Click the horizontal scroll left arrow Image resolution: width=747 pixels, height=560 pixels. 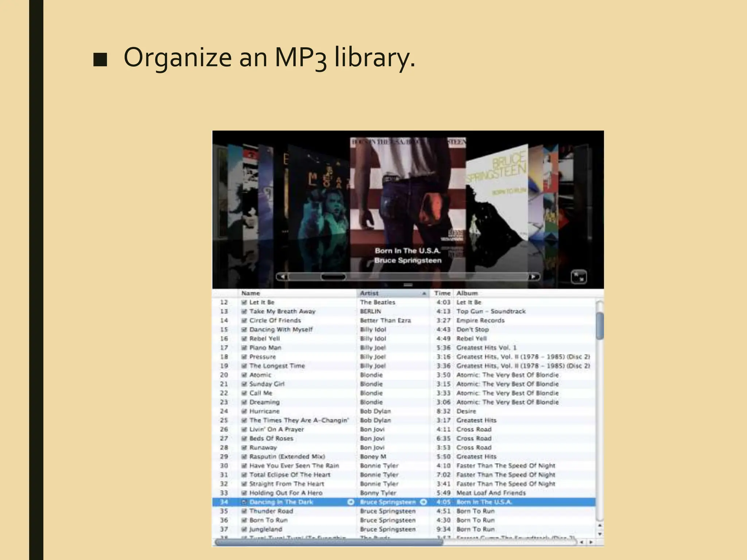coord(581,542)
